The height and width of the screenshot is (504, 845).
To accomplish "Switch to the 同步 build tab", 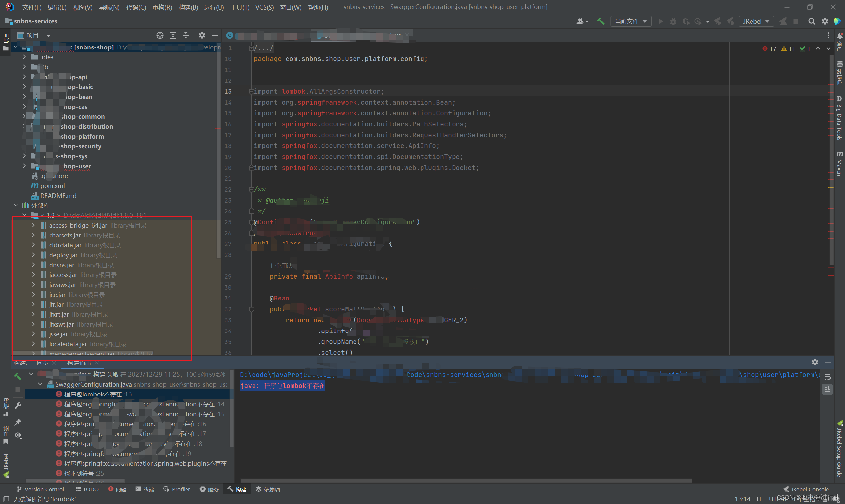I will (43, 363).
